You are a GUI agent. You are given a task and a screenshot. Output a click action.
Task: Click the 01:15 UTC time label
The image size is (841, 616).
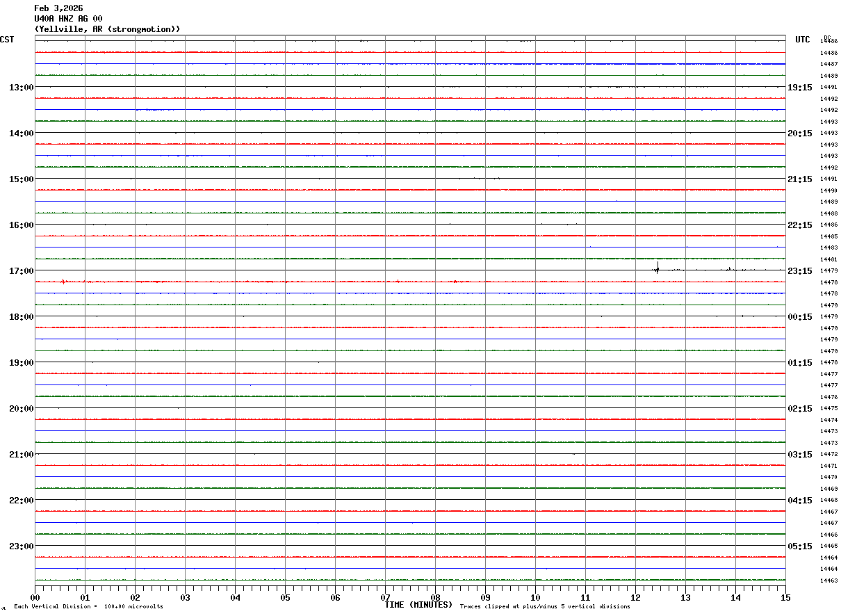click(x=800, y=363)
